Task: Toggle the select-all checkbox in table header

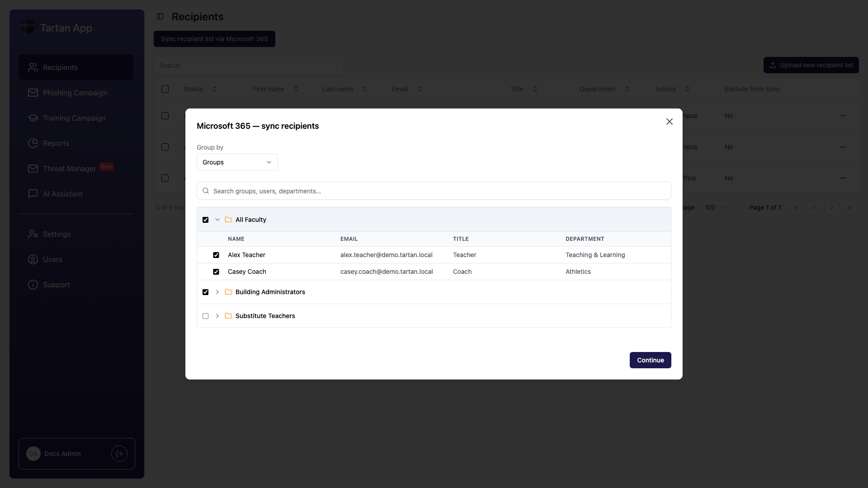Action: [165, 89]
